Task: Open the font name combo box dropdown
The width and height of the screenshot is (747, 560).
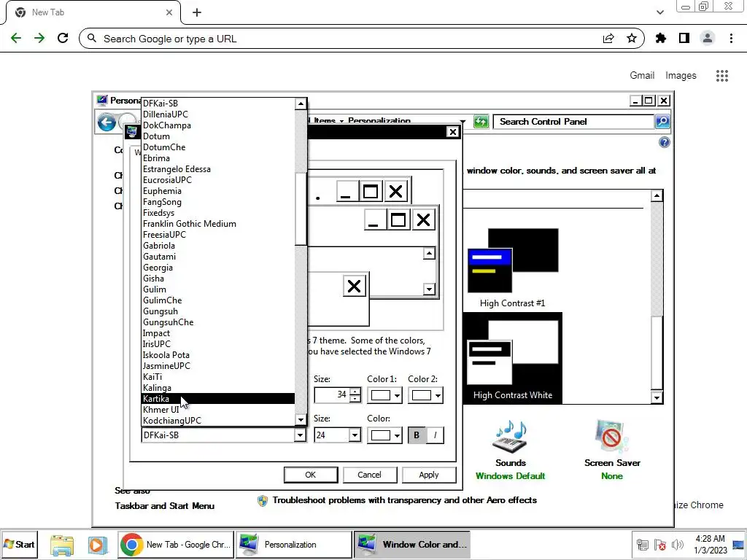Action: click(x=300, y=435)
